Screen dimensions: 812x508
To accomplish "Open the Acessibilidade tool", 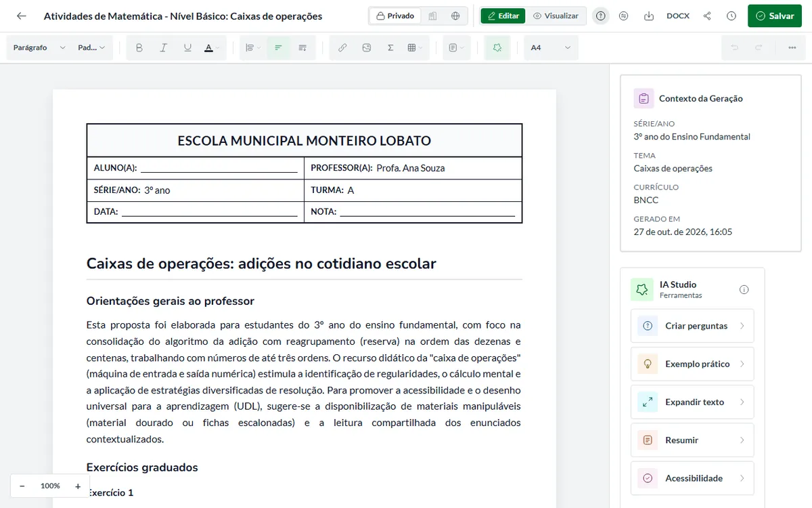I will click(692, 478).
